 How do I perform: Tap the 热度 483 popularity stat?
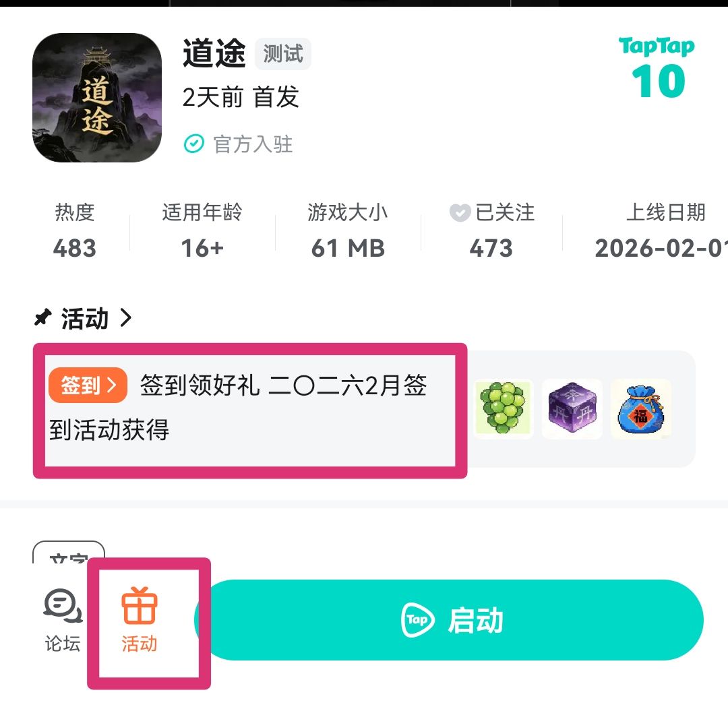tap(75, 230)
